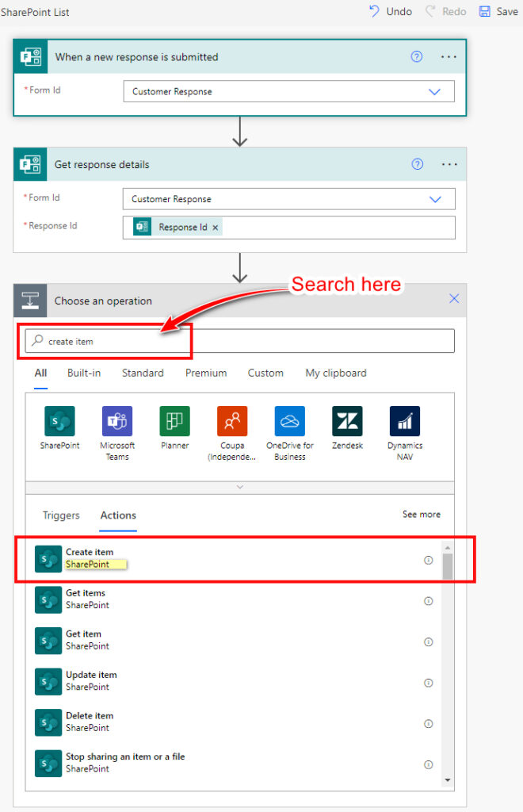Save the flow with the Save icon
The height and width of the screenshot is (812, 523).
pyautogui.click(x=484, y=11)
